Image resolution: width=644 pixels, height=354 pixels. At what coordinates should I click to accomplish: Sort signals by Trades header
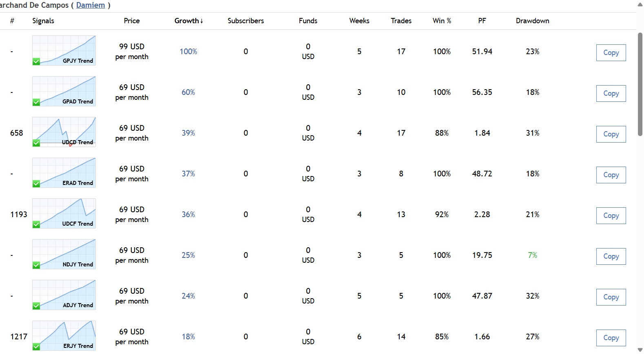[x=401, y=21]
